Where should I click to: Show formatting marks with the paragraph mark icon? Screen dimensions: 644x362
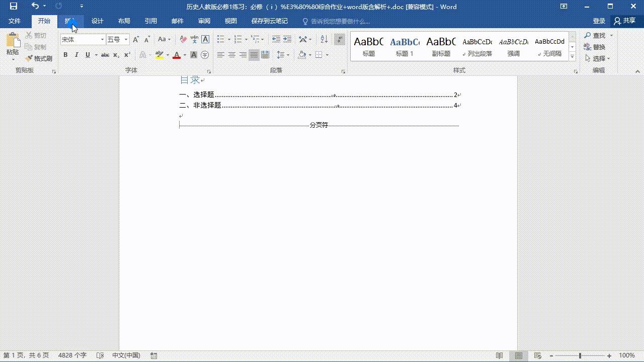coord(339,39)
